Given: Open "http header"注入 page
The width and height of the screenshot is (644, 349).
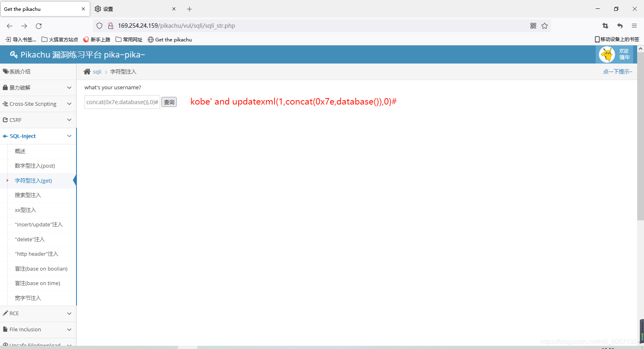Looking at the screenshot, I should click(37, 254).
